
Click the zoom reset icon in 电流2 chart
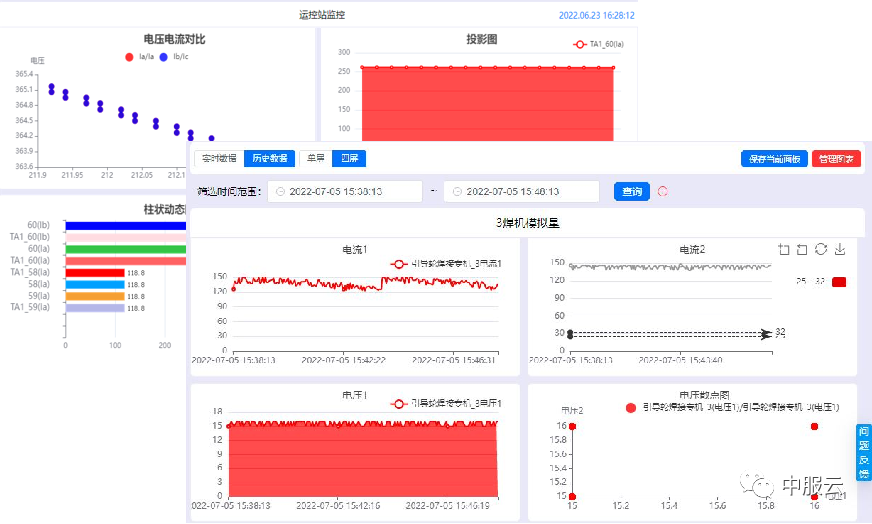click(802, 250)
